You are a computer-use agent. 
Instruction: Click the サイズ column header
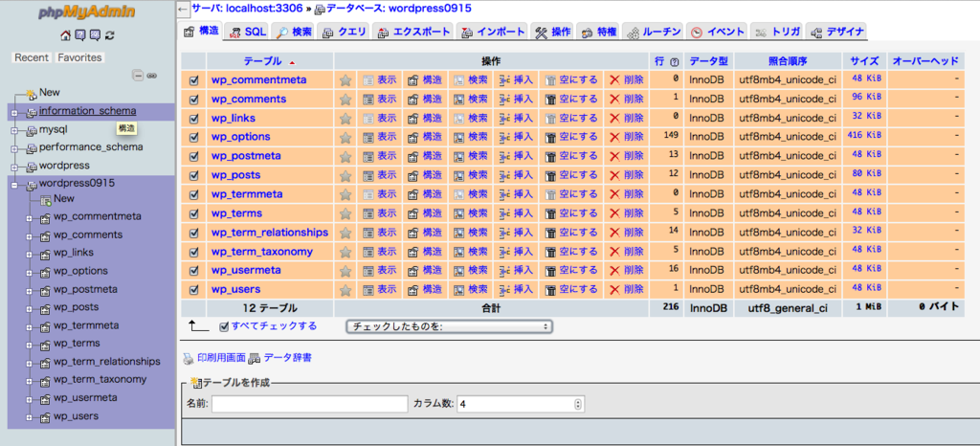coord(865,61)
